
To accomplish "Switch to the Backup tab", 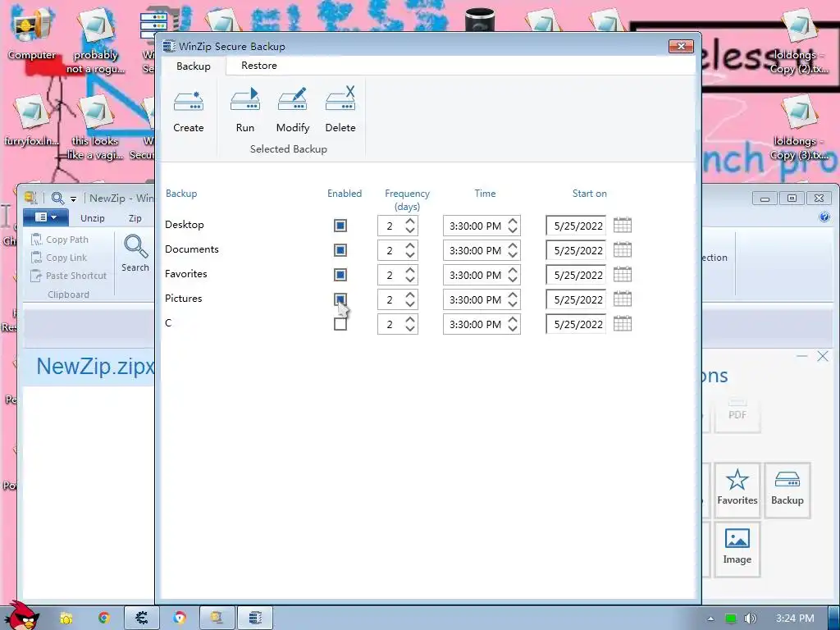I will click(194, 66).
